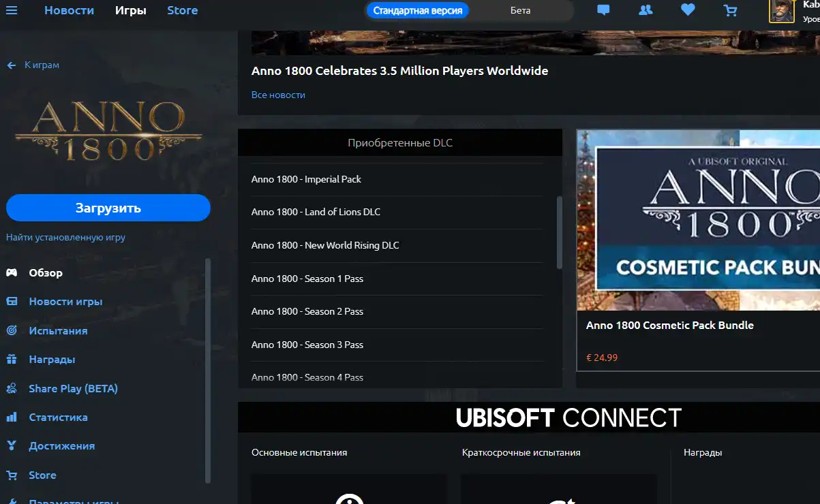Click the back arrow beside К играм
The height and width of the screenshot is (504, 820).
click(12, 65)
